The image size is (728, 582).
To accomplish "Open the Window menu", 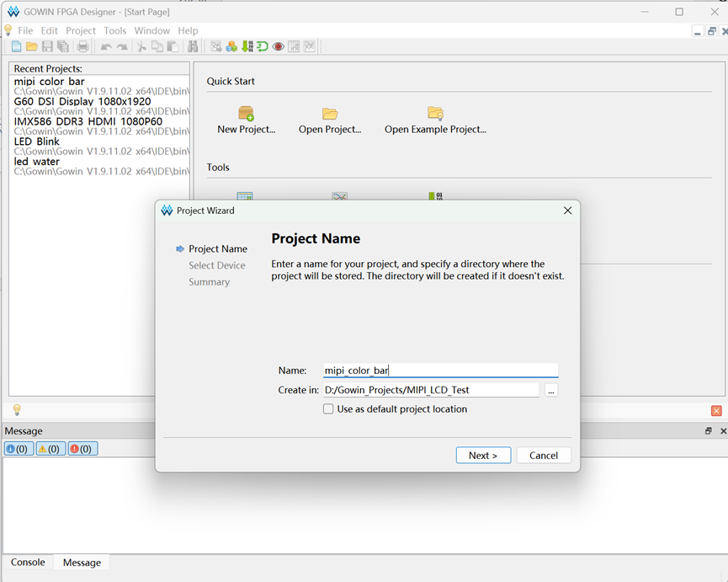I will pos(151,30).
